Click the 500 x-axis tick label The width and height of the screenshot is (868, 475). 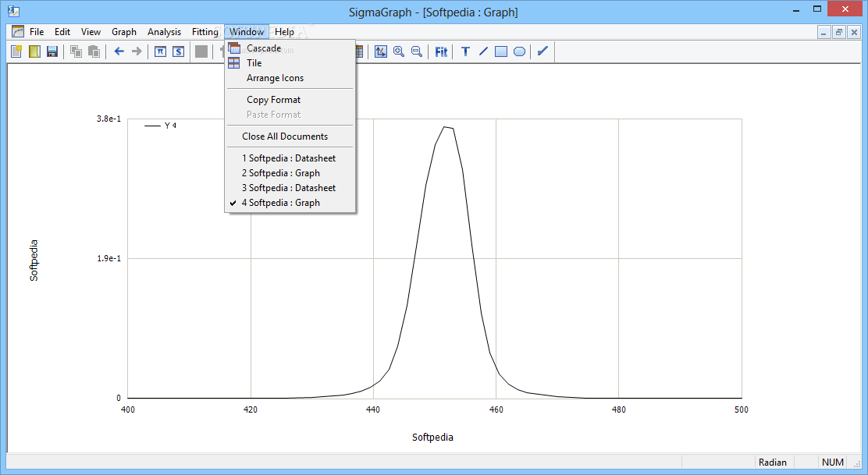[742, 409]
